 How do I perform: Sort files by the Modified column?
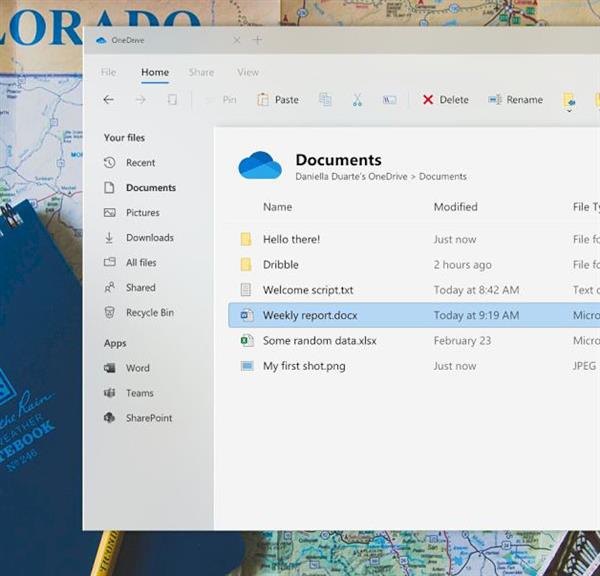tap(455, 207)
